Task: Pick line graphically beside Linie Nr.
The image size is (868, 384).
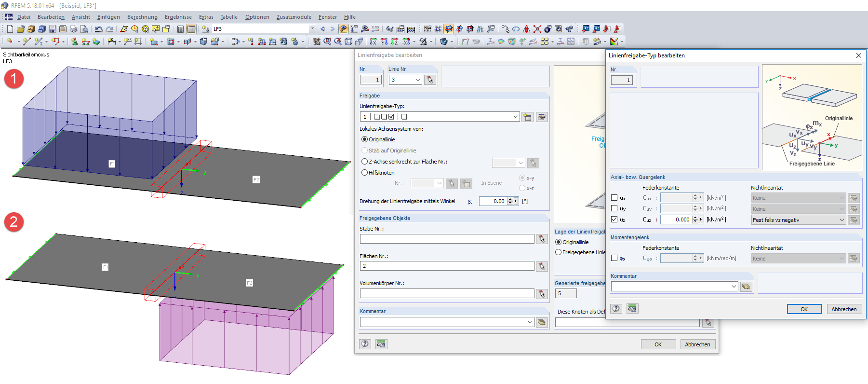Action: point(430,80)
